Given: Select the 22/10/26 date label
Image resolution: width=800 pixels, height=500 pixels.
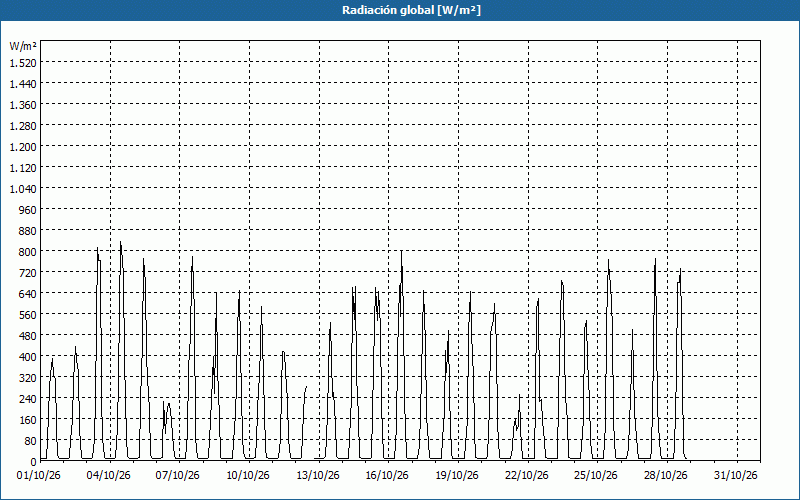Looking at the screenshot, I should [x=527, y=476].
